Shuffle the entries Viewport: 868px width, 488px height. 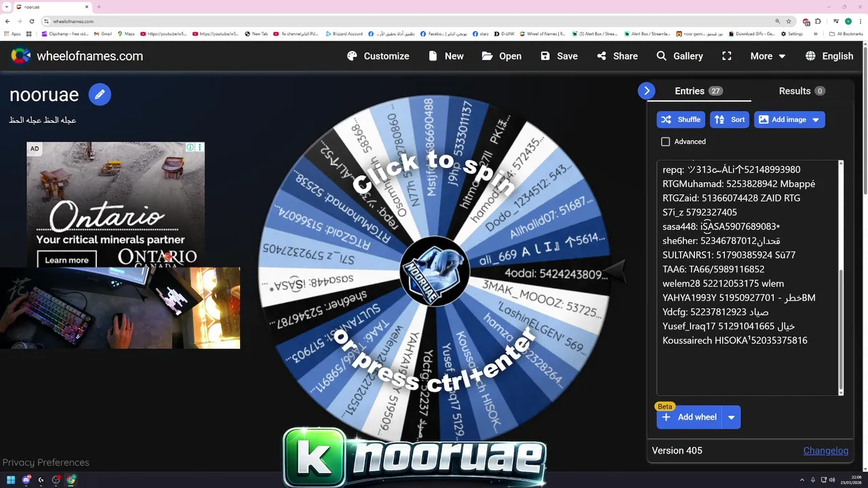click(681, 119)
